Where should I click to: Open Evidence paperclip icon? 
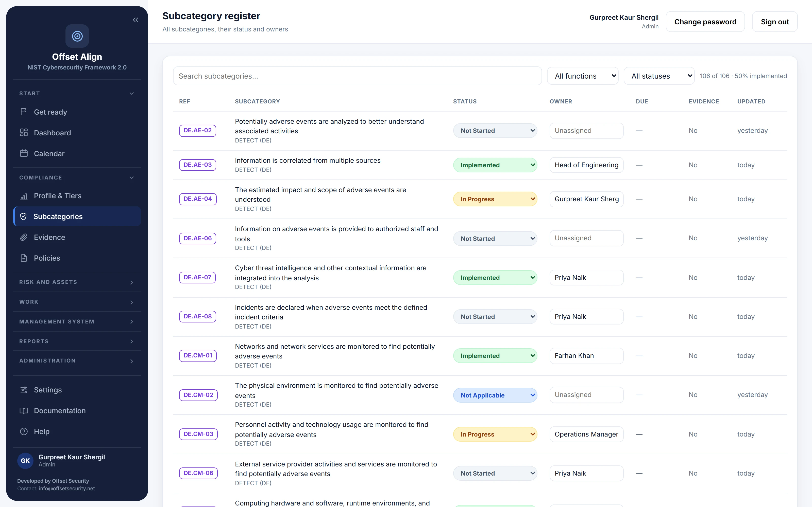coord(24,238)
